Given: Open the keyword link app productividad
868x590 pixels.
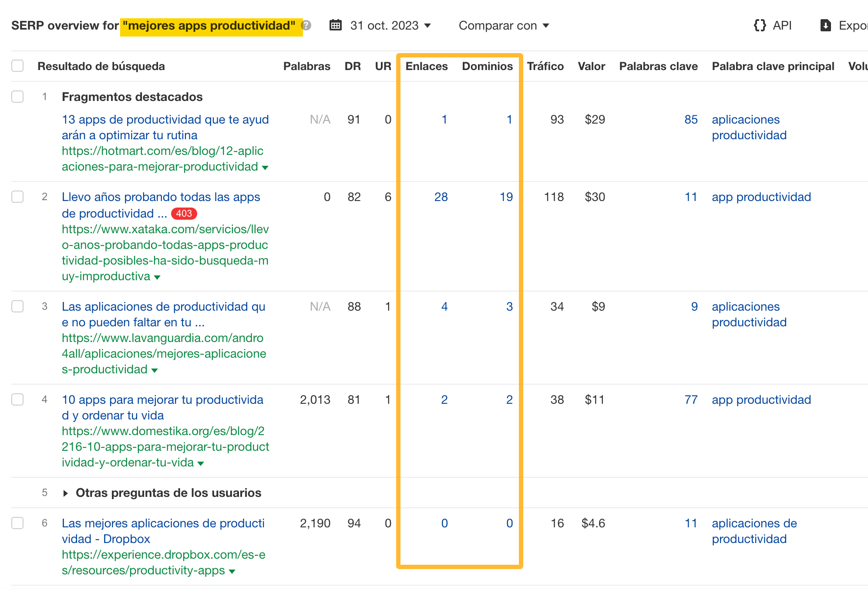Looking at the screenshot, I should pos(761,197).
